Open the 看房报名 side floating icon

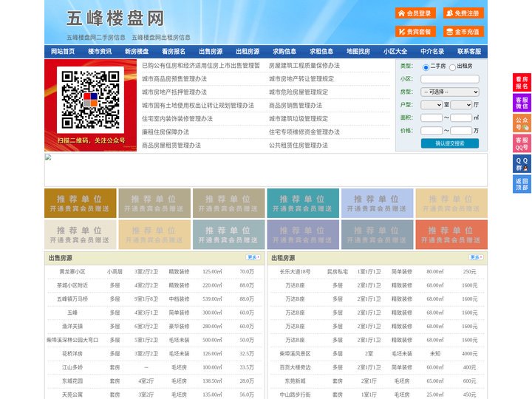[x=522, y=83]
